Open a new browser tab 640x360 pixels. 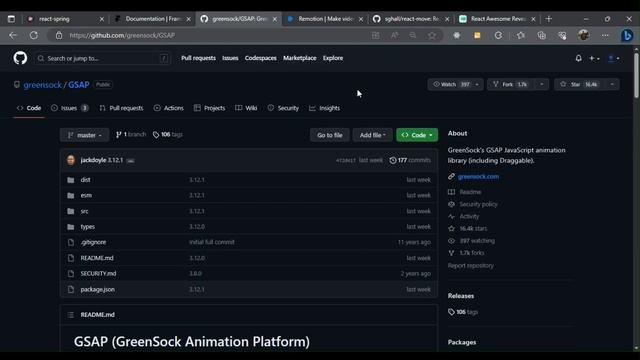coord(549,19)
